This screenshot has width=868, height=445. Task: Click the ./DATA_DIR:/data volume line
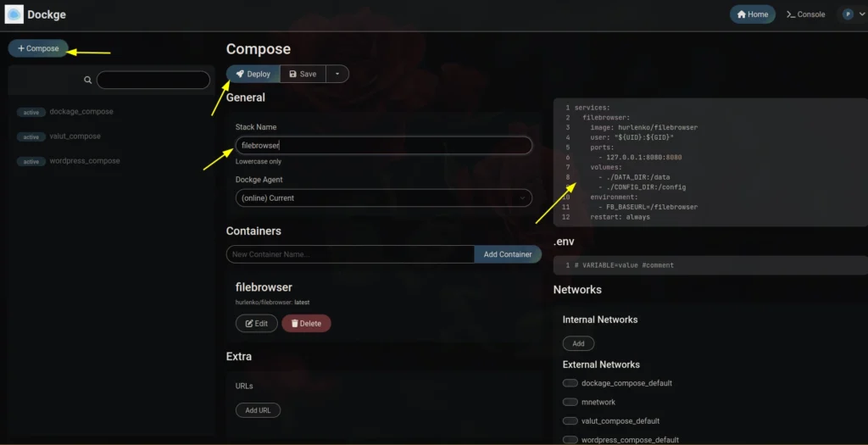coord(634,177)
